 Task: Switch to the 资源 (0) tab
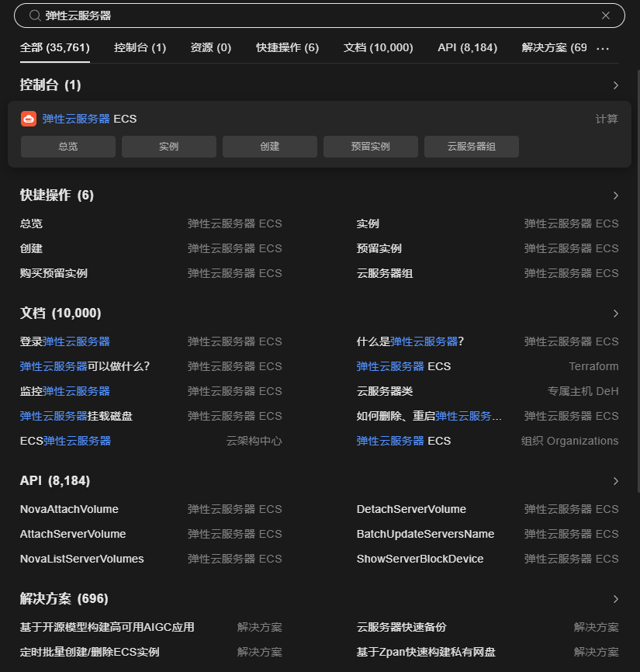click(211, 47)
